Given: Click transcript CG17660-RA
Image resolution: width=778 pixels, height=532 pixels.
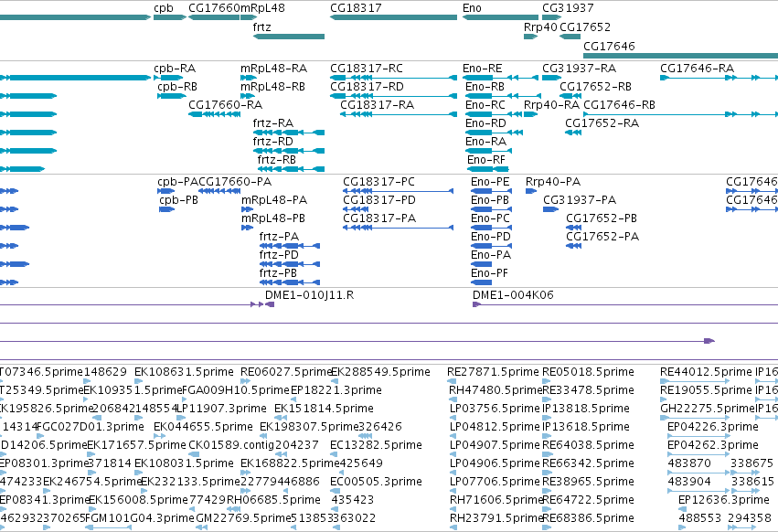Looking at the screenshot, I should (x=225, y=105).
